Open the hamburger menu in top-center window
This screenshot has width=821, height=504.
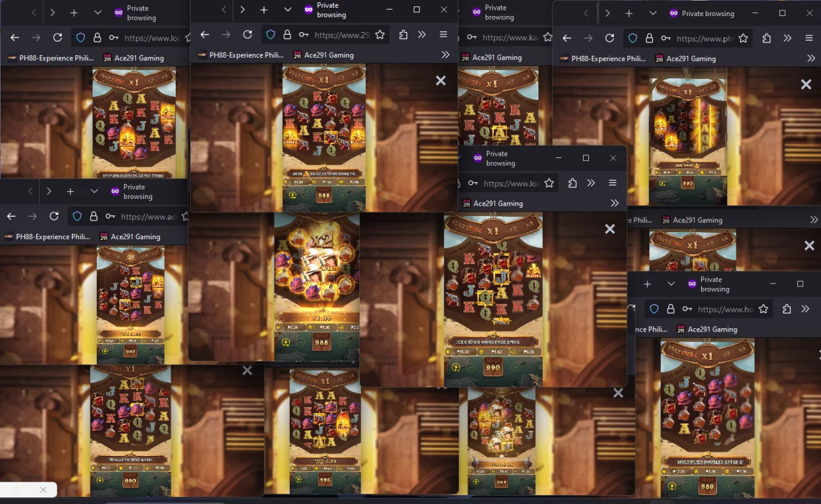click(x=443, y=35)
